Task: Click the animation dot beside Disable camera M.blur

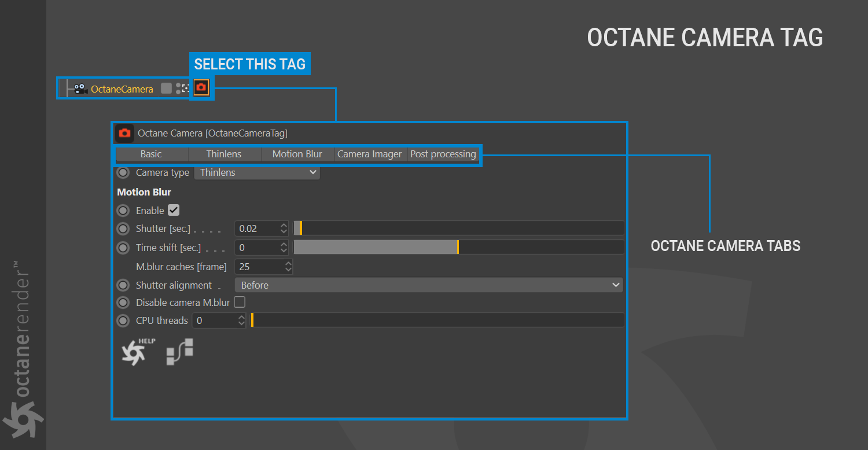Action: tap(123, 303)
